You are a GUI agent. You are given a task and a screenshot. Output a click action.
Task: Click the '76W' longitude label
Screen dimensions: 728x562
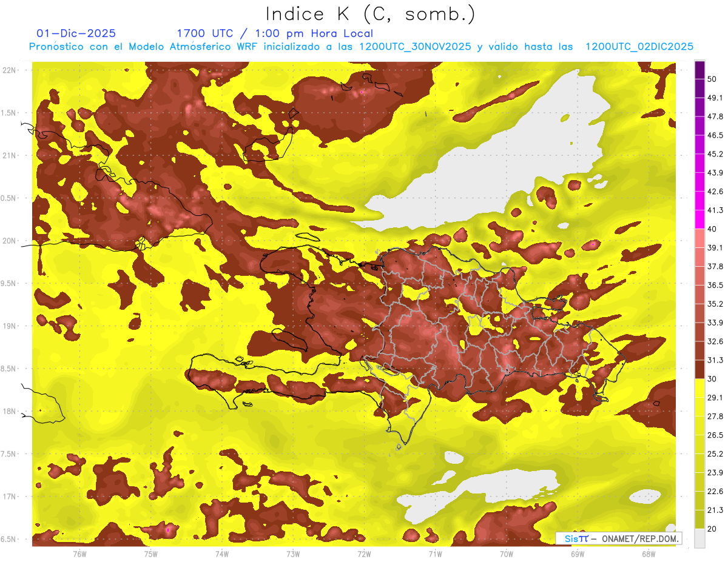coord(79,554)
